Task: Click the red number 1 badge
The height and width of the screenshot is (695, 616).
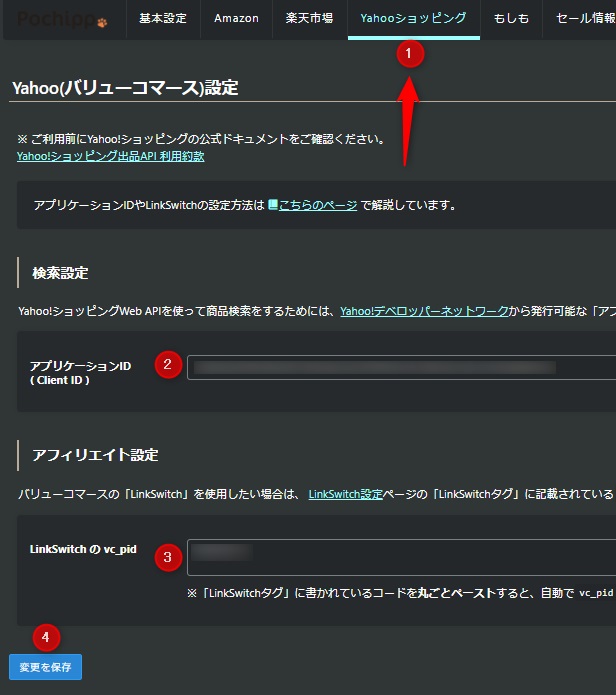Action: tap(410, 54)
